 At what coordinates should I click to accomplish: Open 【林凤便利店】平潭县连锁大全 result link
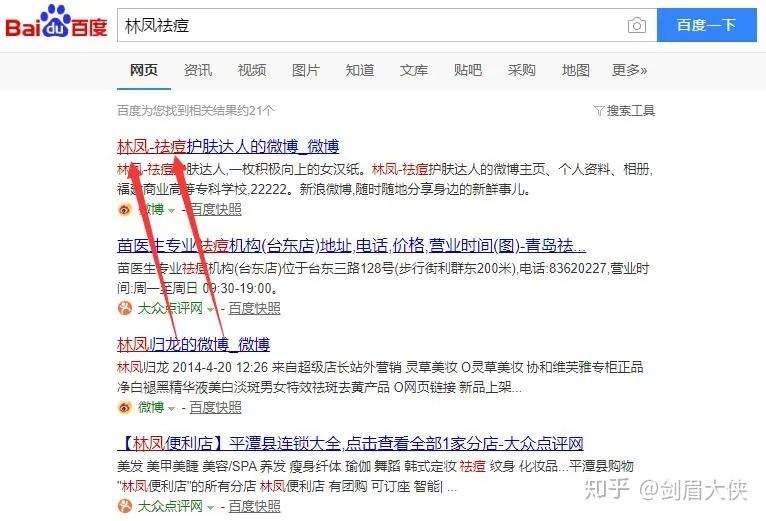point(351,444)
